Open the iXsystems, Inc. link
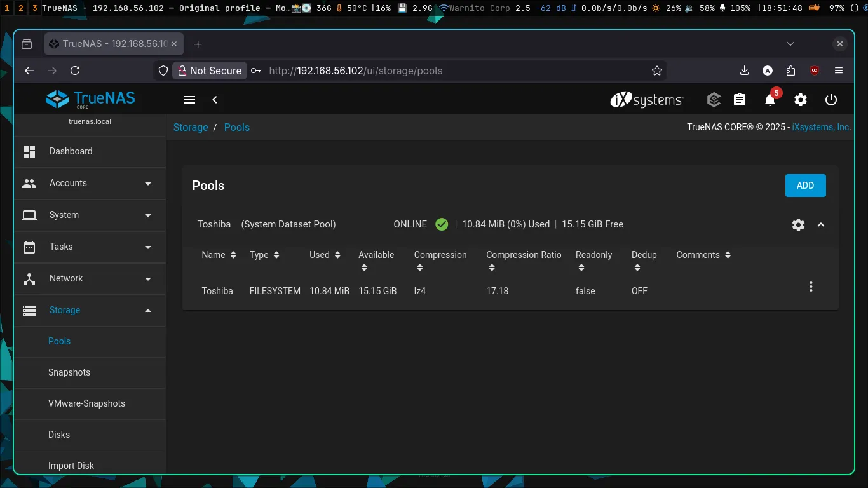Image resolution: width=868 pixels, height=488 pixels. (x=820, y=127)
